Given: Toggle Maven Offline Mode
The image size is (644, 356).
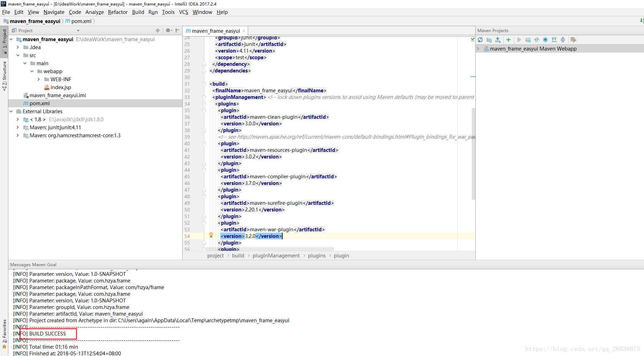Looking at the screenshot, I should pos(537,40).
